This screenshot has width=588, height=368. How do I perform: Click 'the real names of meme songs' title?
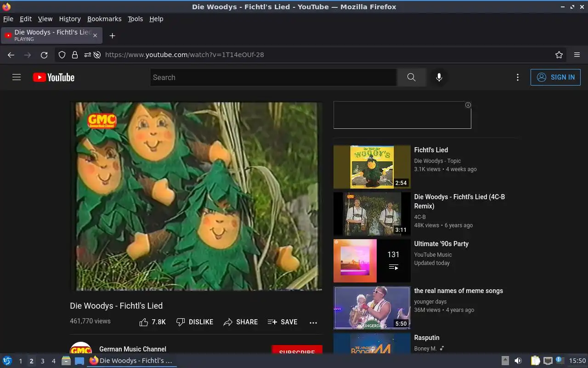(x=458, y=291)
